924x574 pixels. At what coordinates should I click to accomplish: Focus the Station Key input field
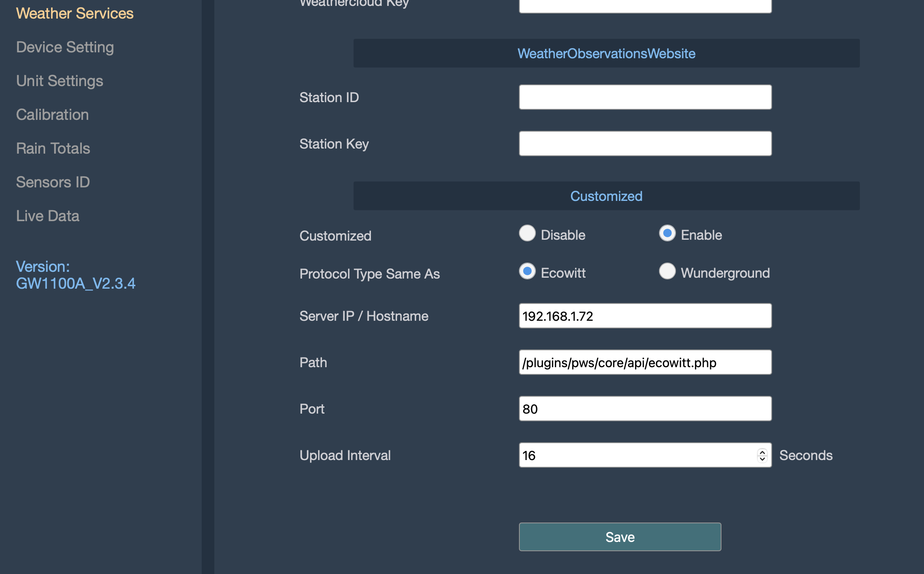[645, 143]
